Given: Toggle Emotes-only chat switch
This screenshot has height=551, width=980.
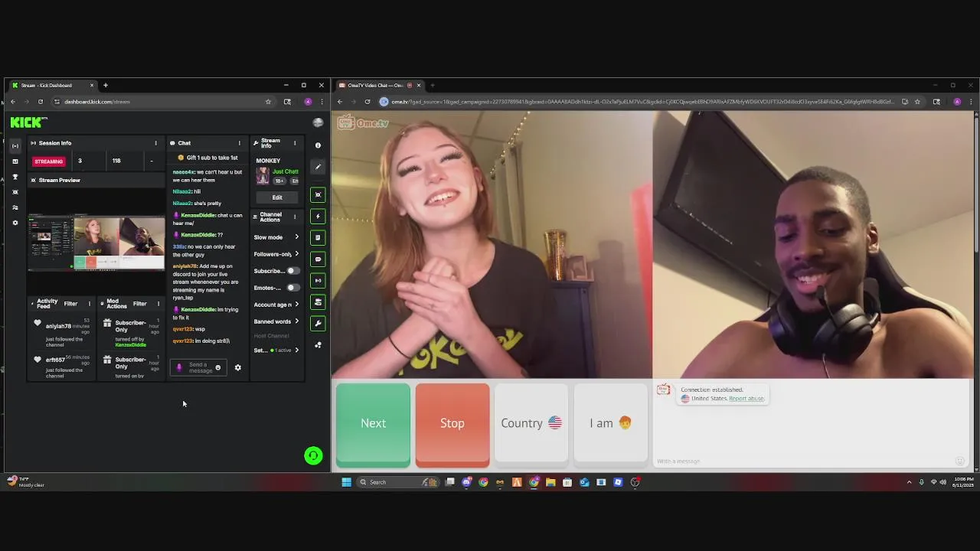Looking at the screenshot, I should tap(292, 288).
